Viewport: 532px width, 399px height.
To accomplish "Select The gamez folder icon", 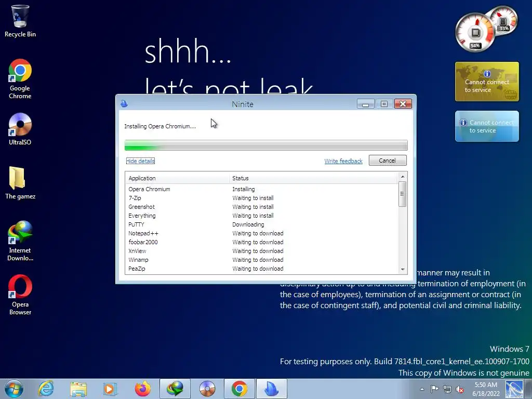I will tap(20, 183).
